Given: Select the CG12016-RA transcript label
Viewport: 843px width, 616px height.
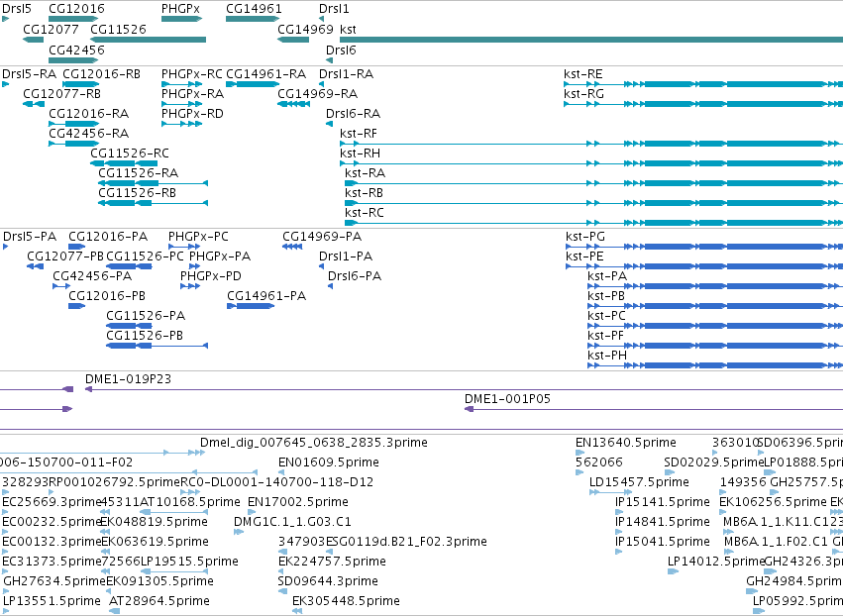Looking at the screenshot, I should [x=89, y=114].
